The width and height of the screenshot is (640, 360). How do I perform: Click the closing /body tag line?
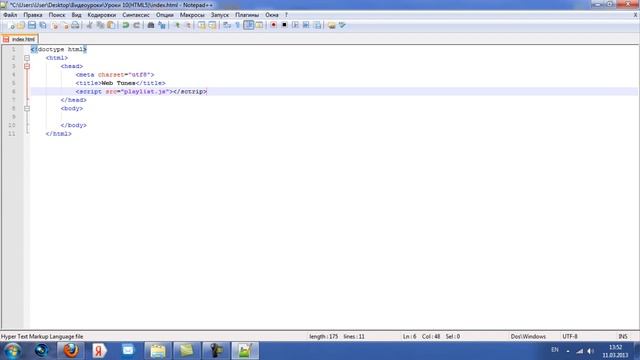pos(73,125)
